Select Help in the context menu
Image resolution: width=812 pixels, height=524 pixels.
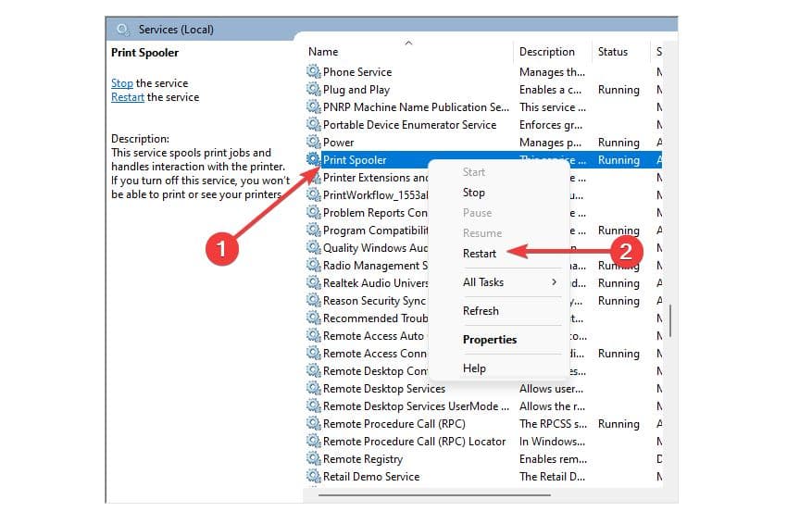point(474,368)
